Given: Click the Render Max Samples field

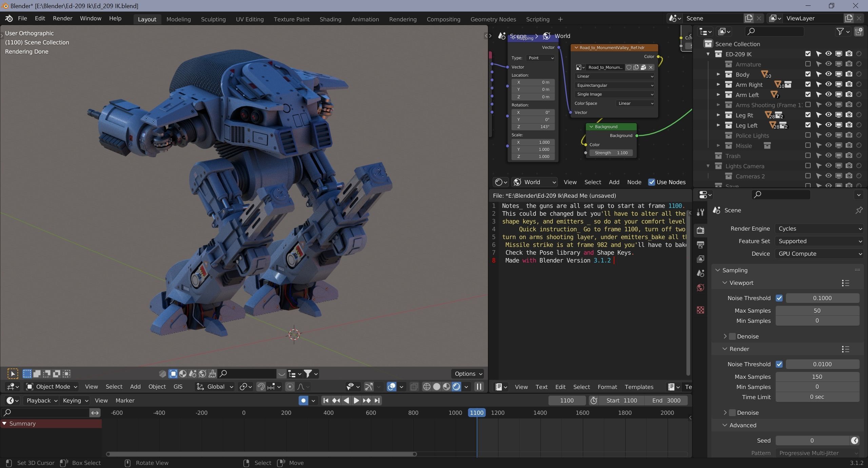Looking at the screenshot, I should point(817,377).
